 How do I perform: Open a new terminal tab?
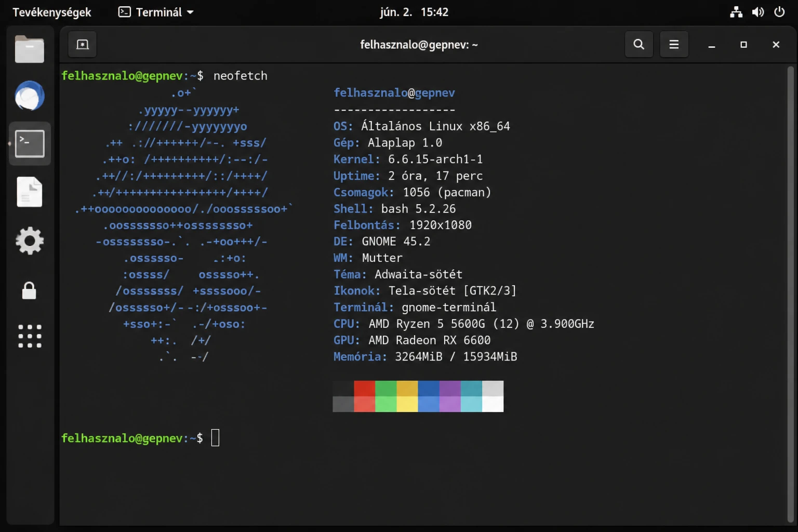click(83, 45)
